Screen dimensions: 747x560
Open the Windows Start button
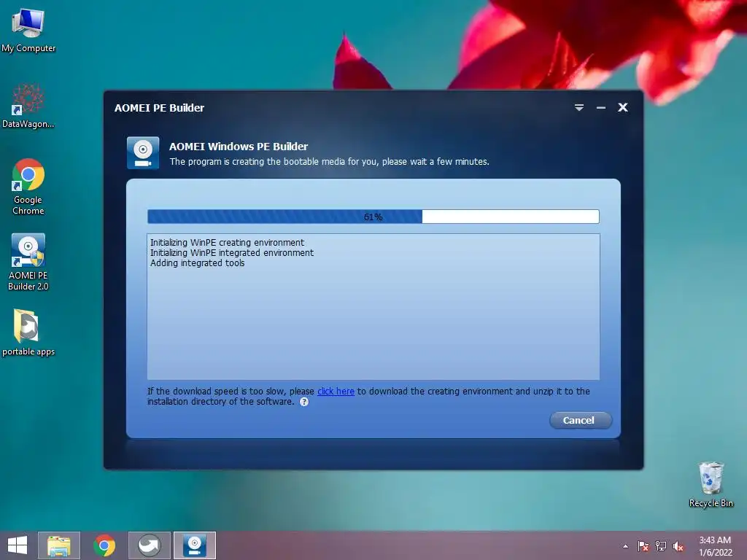click(18, 545)
